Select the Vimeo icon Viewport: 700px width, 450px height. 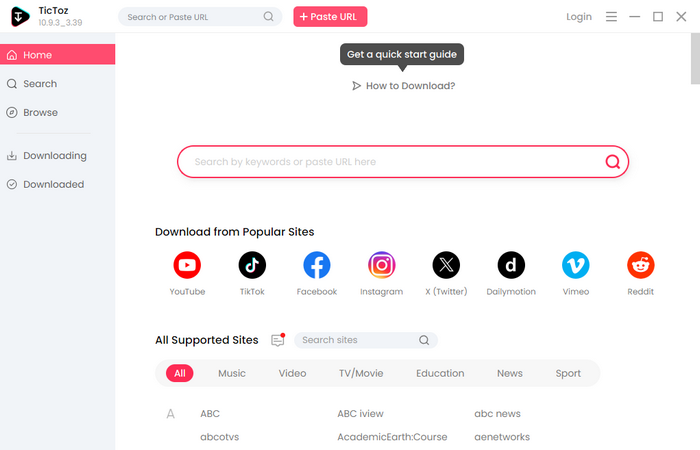[575, 265]
